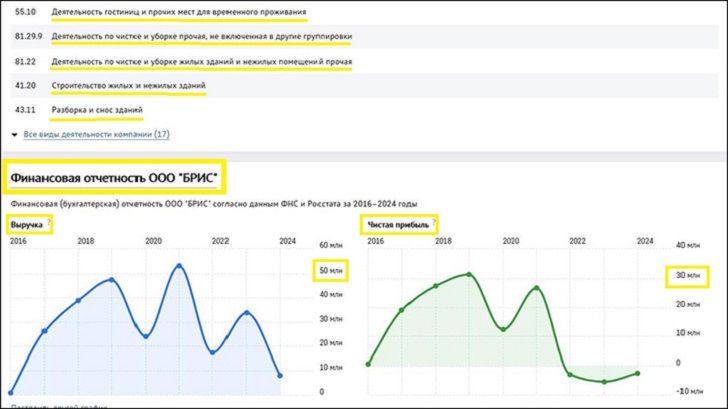
Task: Click the chevron icon before Все виды деятельности
Action: 14,134
